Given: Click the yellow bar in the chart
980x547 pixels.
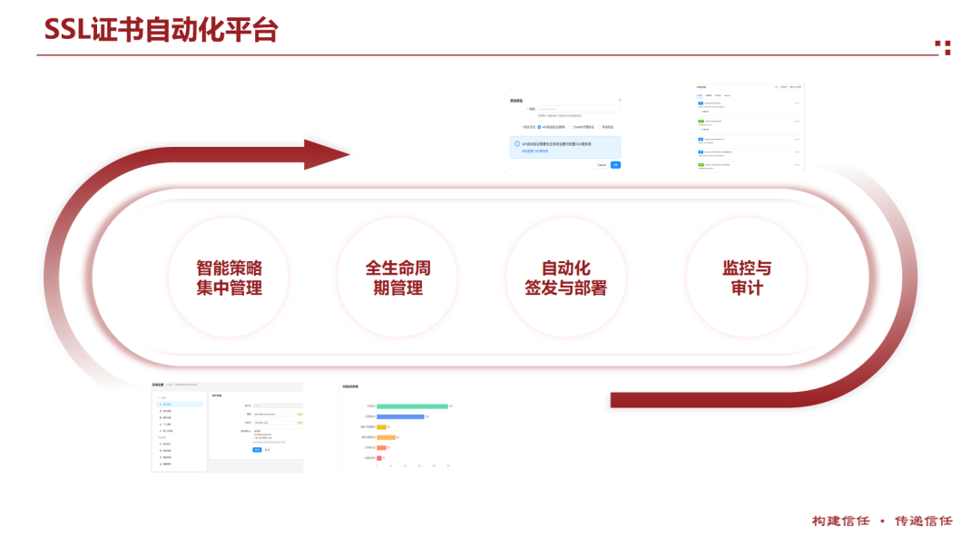Looking at the screenshot, I should (x=381, y=427).
